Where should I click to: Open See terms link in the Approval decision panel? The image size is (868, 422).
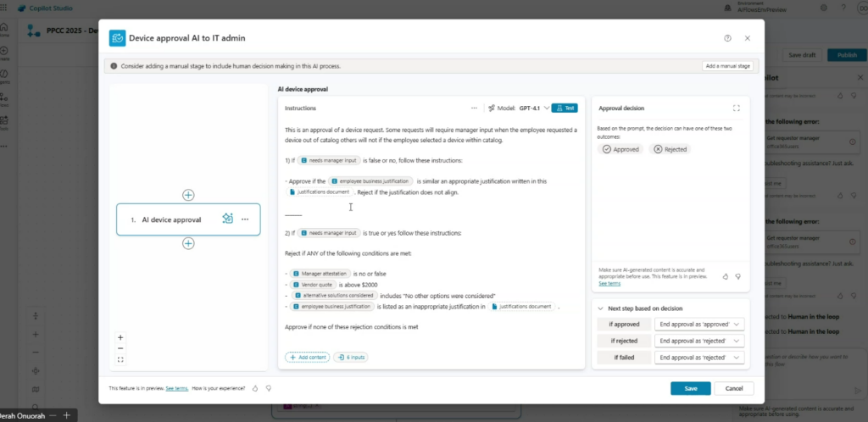tap(609, 283)
